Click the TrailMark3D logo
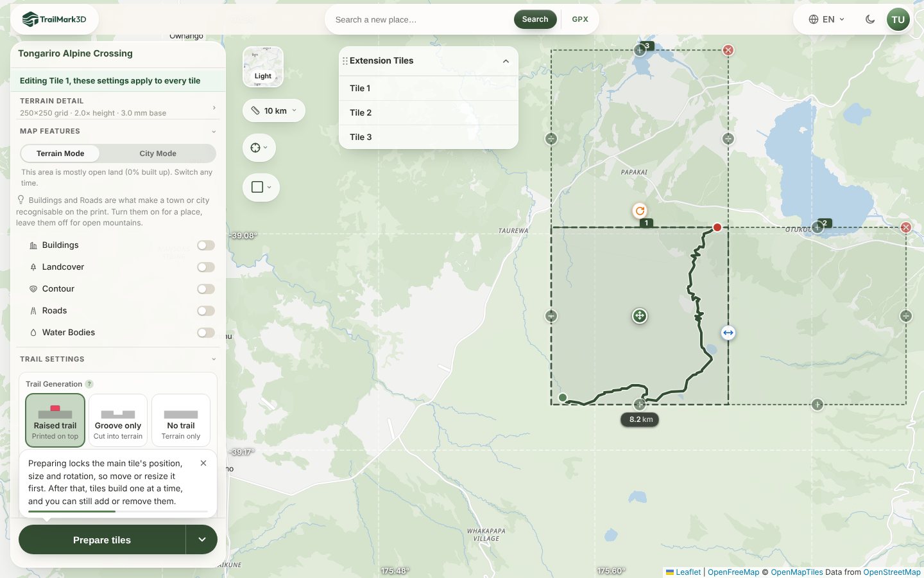The width and height of the screenshot is (924, 578). 55,19
